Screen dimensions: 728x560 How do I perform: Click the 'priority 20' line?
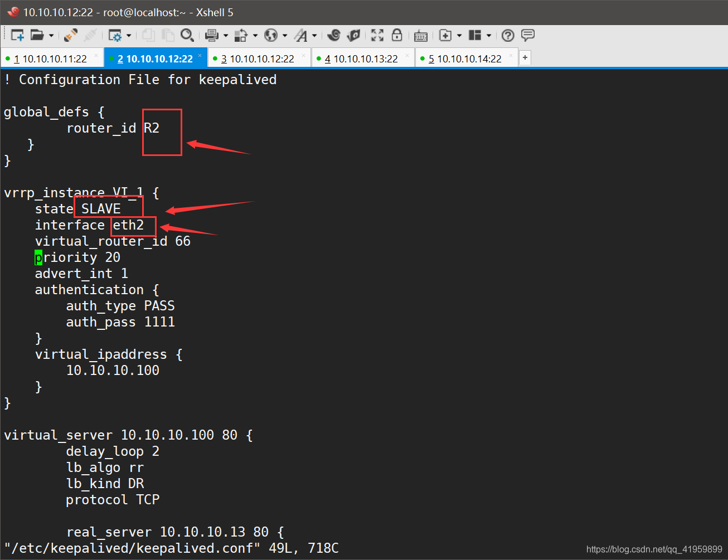point(77,257)
